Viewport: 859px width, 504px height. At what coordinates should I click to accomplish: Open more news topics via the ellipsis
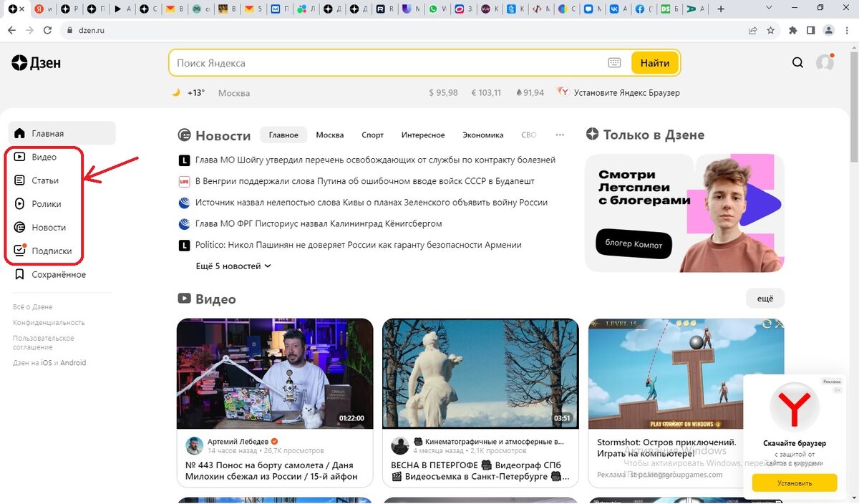click(x=560, y=135)
